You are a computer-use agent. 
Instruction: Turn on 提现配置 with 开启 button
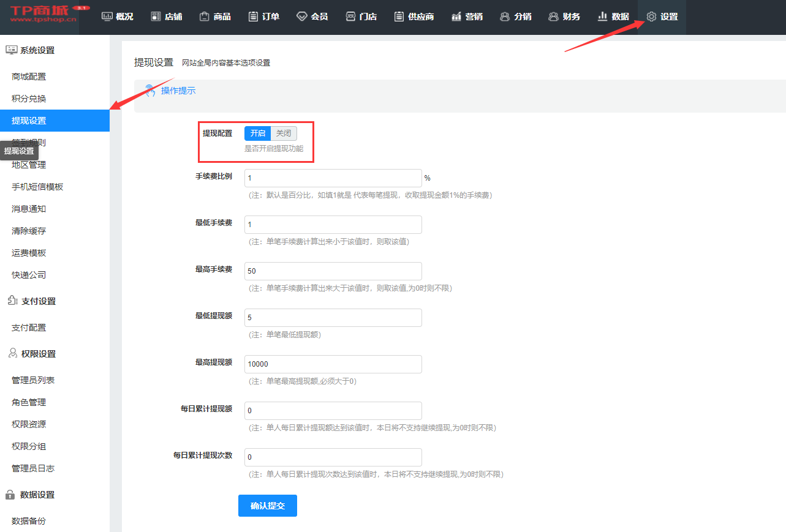[x=258, y=133]
